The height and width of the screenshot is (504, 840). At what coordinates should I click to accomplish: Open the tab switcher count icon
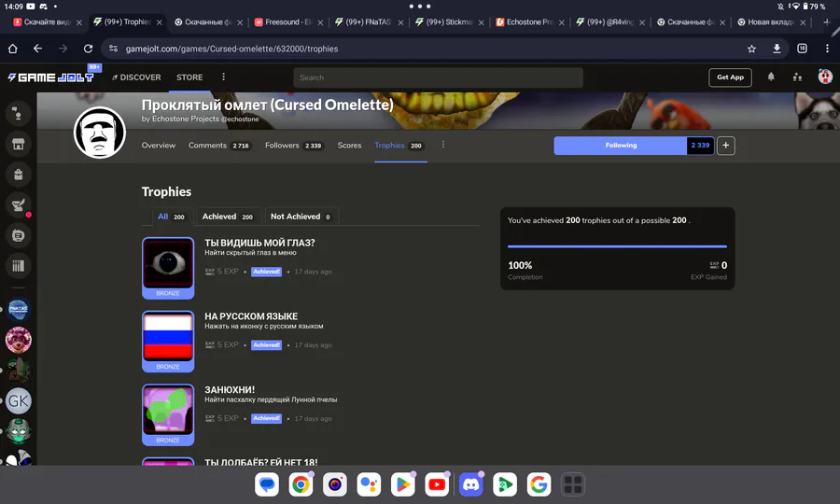tap(802, 49)
